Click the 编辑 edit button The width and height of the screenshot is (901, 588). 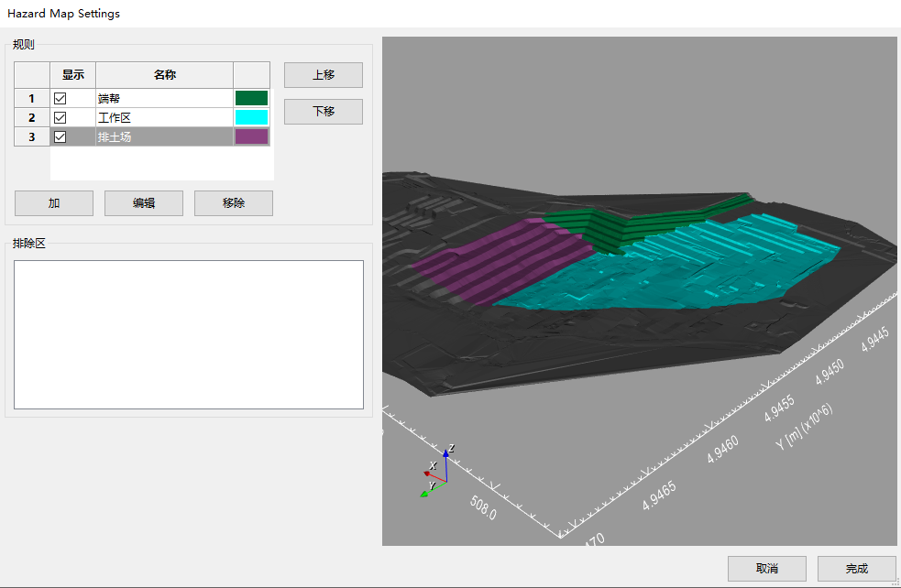click(x=144, y=203)
